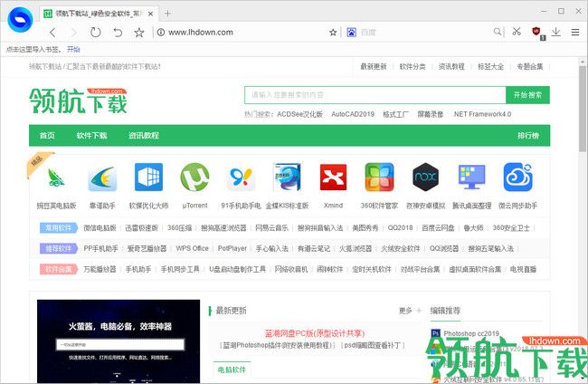Click the star icon beside refresh
The width and height of the screenshot is (588, 384).
[x=139, y=33]
